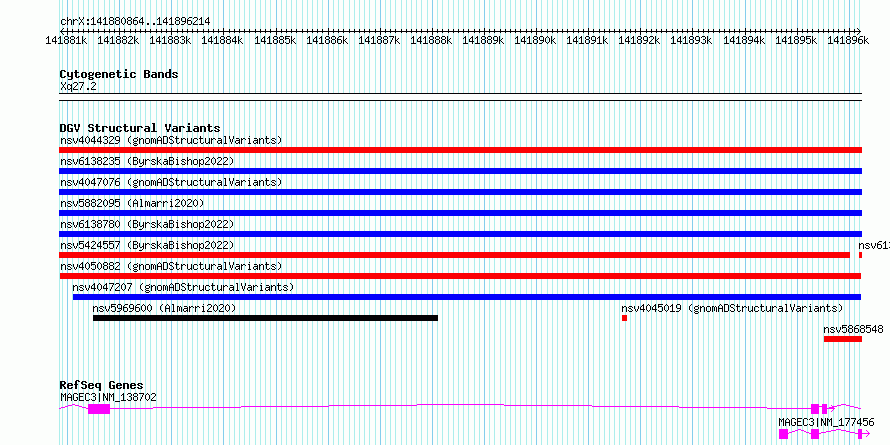The height and width of the screenshot is (445, 890).
Task: Click the RefSeq Genes track title
Action: 102,385
